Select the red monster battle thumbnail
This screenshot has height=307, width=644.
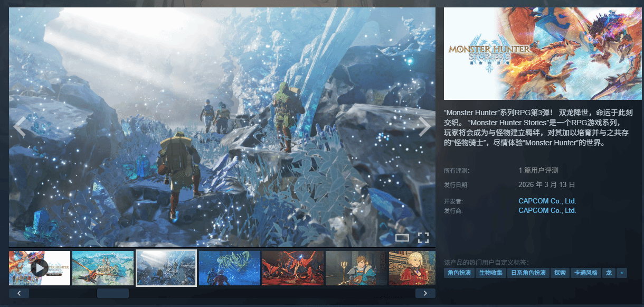(x=292, y=268)
